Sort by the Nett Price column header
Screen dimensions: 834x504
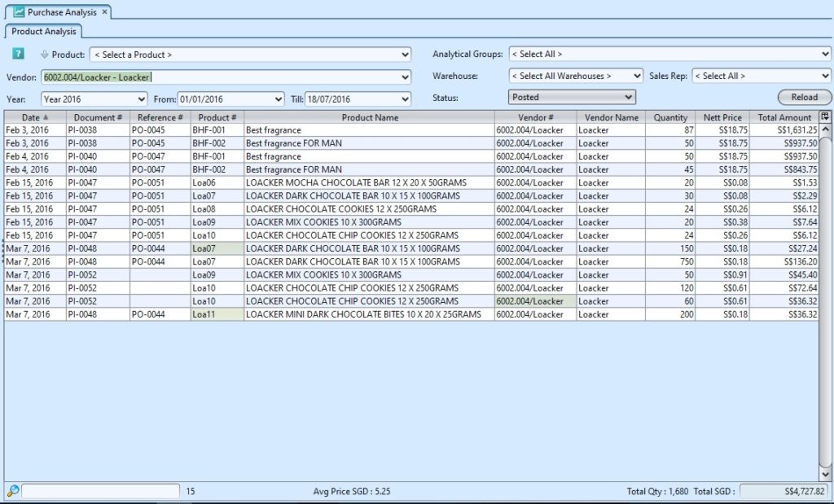point(722,117)
